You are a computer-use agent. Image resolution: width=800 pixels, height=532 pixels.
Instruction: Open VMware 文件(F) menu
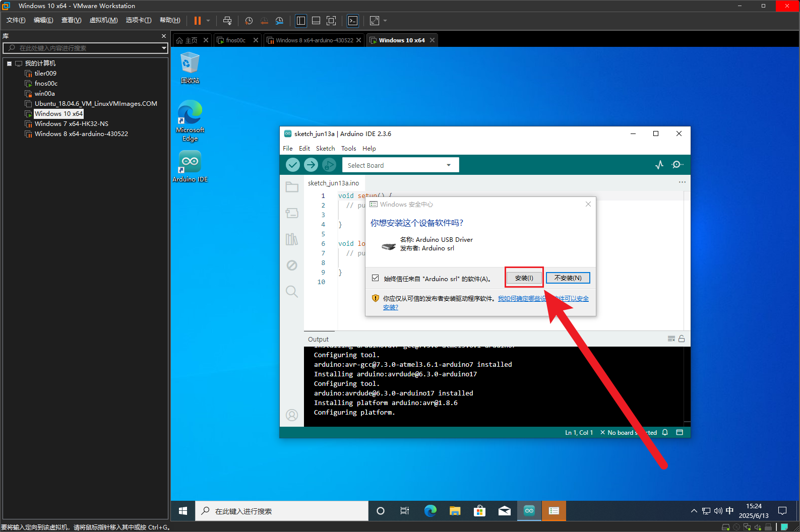(16, 20)
